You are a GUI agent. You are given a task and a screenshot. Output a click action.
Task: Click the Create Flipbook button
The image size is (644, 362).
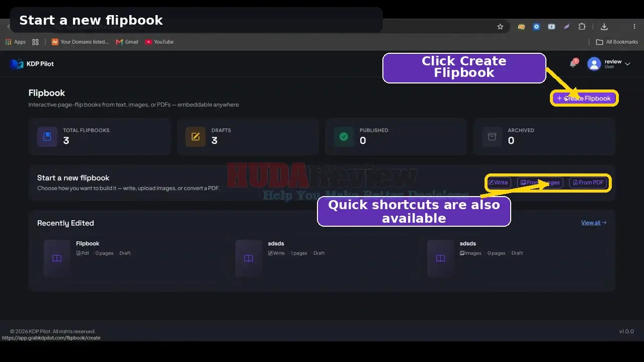click(x=584, y=99)
